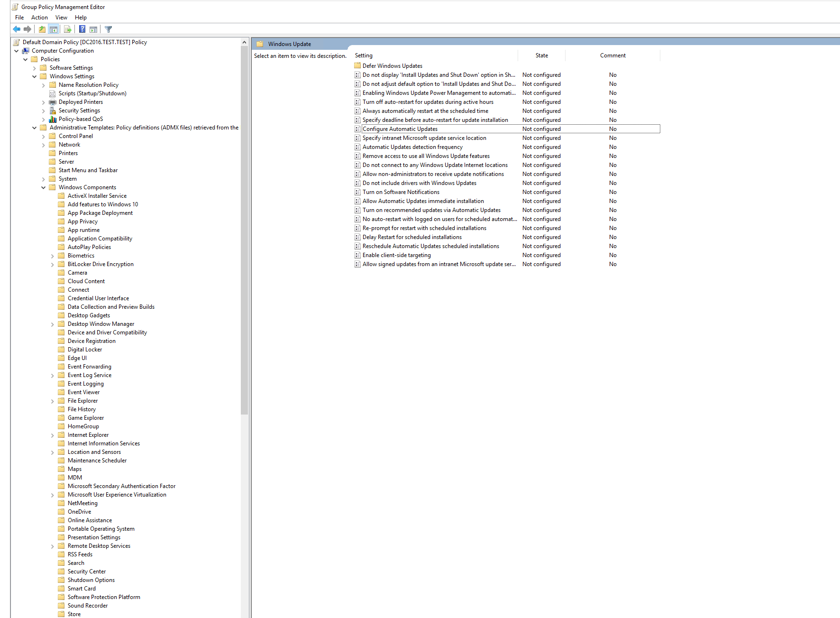
Task: Click the Export List toolbar icon
Action: pos(67,29)
